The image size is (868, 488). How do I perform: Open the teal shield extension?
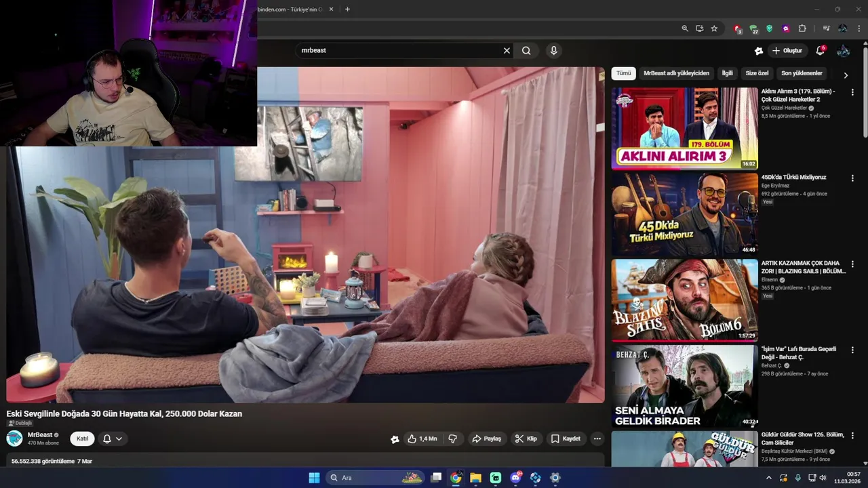[x=769, y=28]
